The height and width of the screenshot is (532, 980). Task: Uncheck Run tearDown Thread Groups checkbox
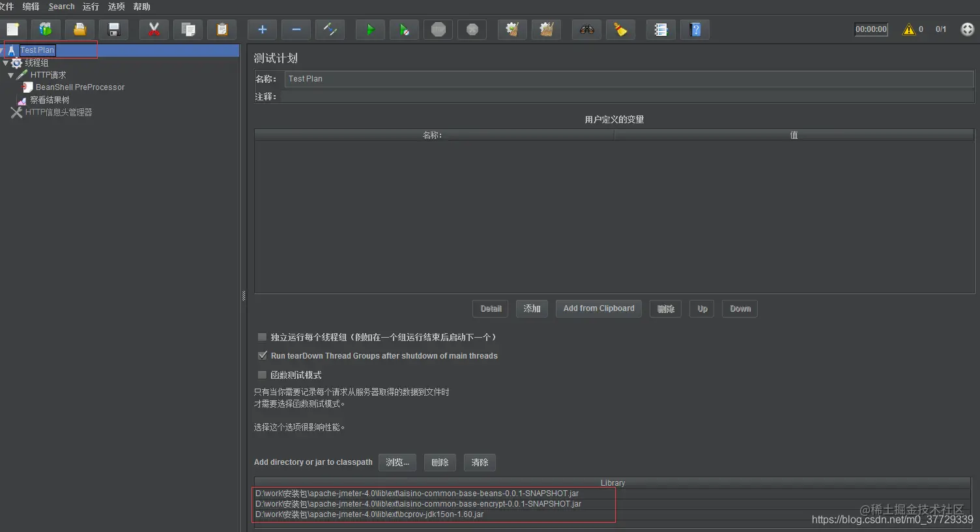(x=262, y=356)
